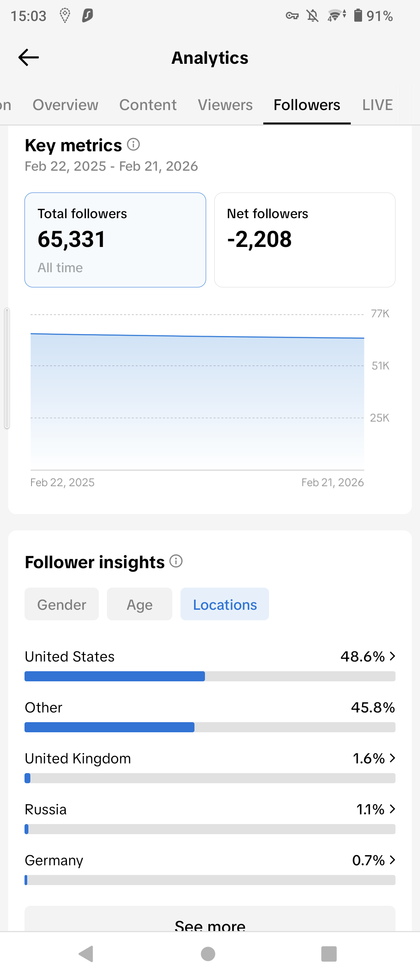420x980 pixels.
Task: Open Key metrics info icon
Action: [133, 145]
